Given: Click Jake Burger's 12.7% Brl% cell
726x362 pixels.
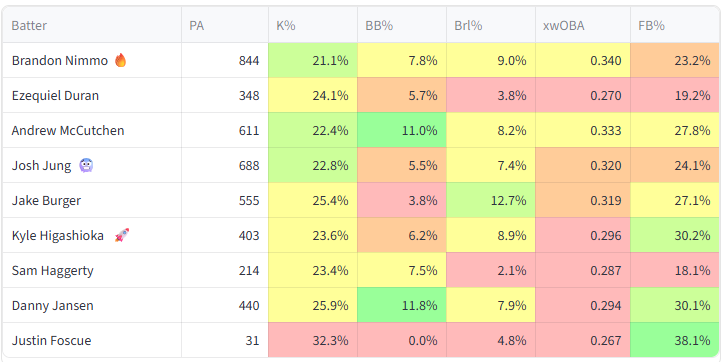Looking at the screenshot, I should tap(491, 200).
